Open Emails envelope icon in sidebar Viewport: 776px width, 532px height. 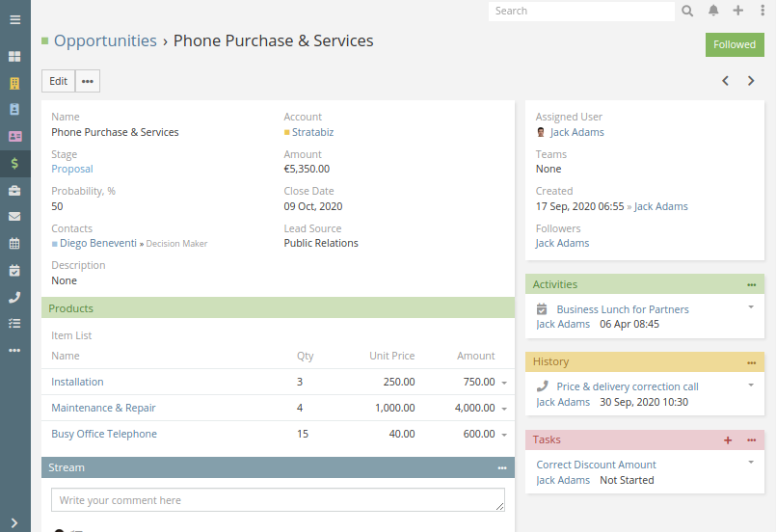pyautogui.click(x=14, y=217)
